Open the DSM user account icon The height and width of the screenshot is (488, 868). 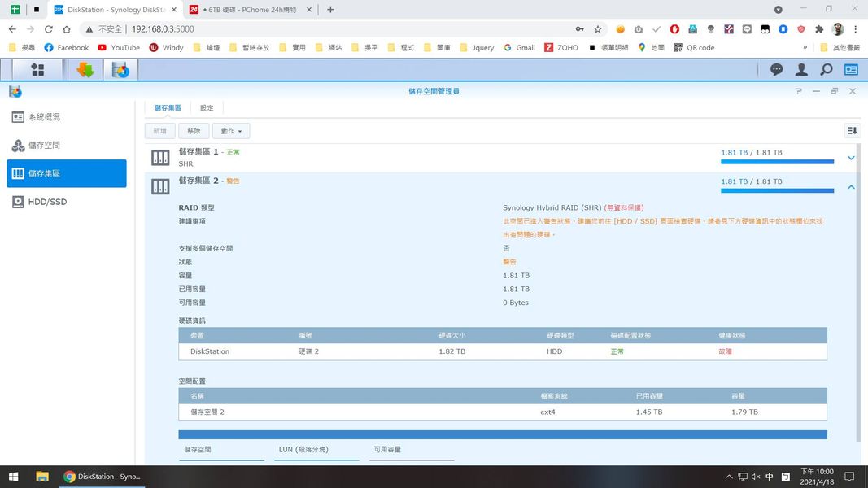coord(801,70)
